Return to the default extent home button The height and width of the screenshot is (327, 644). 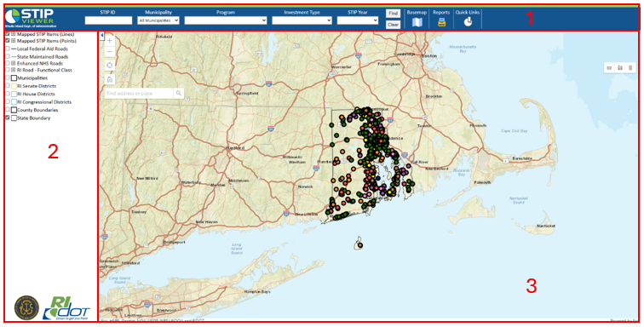[x=110, y=79]
